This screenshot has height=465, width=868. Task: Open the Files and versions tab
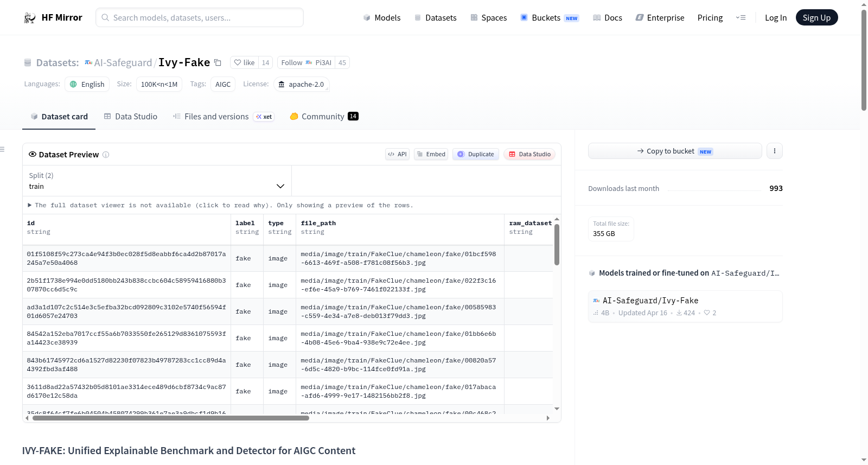[224, 116]
